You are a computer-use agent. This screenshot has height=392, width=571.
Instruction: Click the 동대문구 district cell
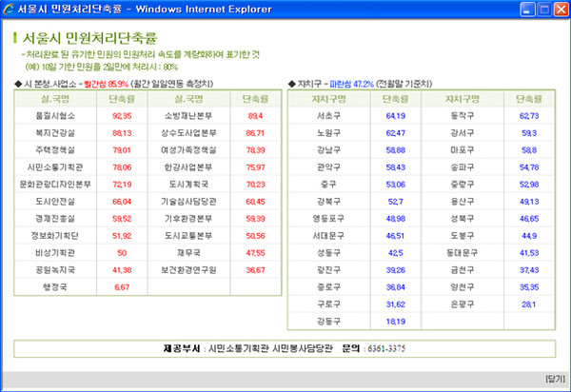[x=463, y=252]
